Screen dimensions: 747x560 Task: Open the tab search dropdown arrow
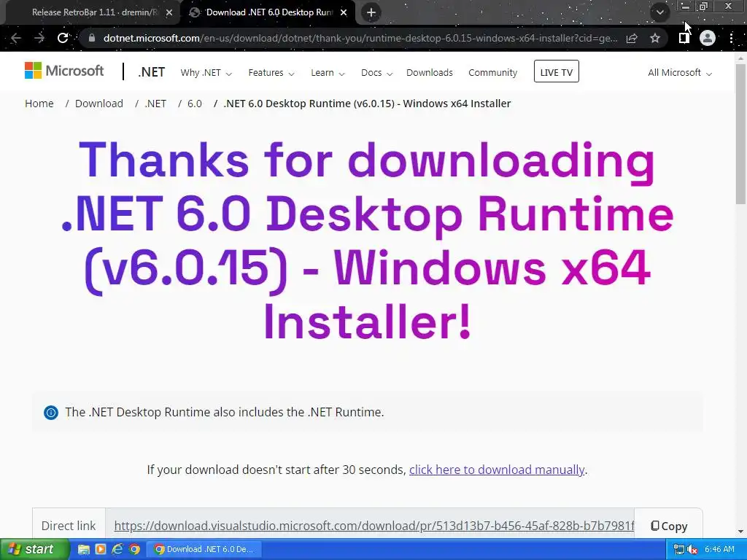[659, 12]
